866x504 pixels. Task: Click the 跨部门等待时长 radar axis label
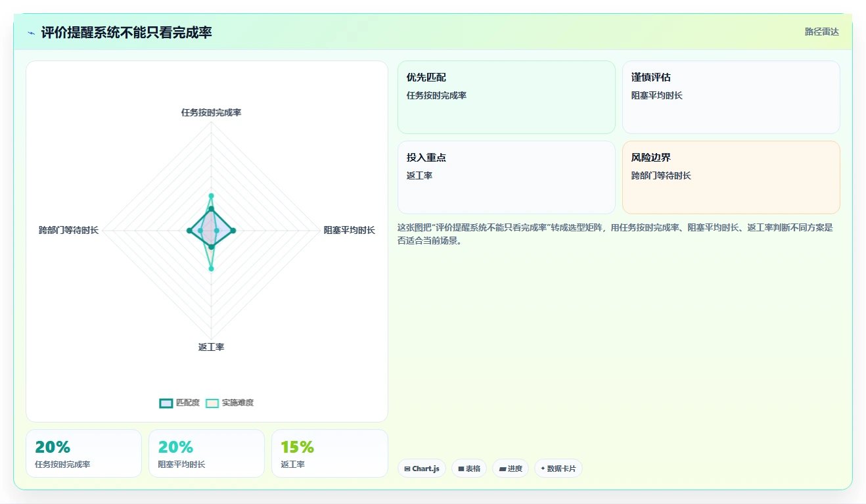point(69,230)
